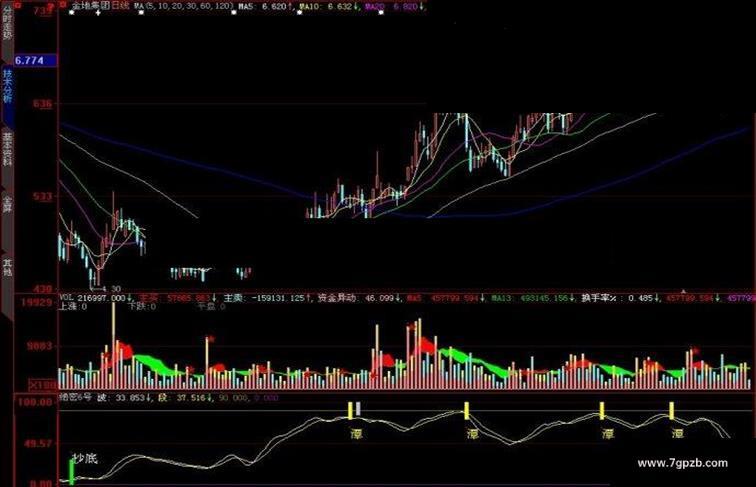Click the 日线 period label
Viewport: 756px width, 487px height.
120,6
